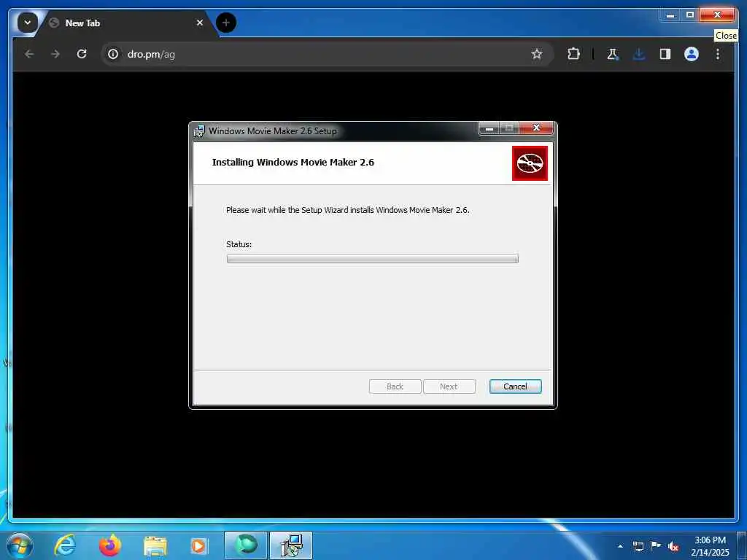Viewport: 747px width, 560px height.
Task: Open a new browser tab with plus button
Action: (226, 23)
